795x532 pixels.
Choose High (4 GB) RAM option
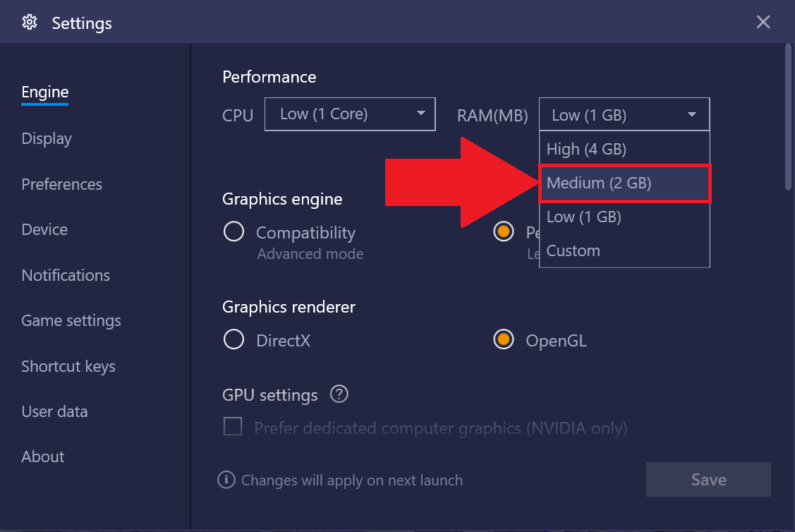[624, 149]
